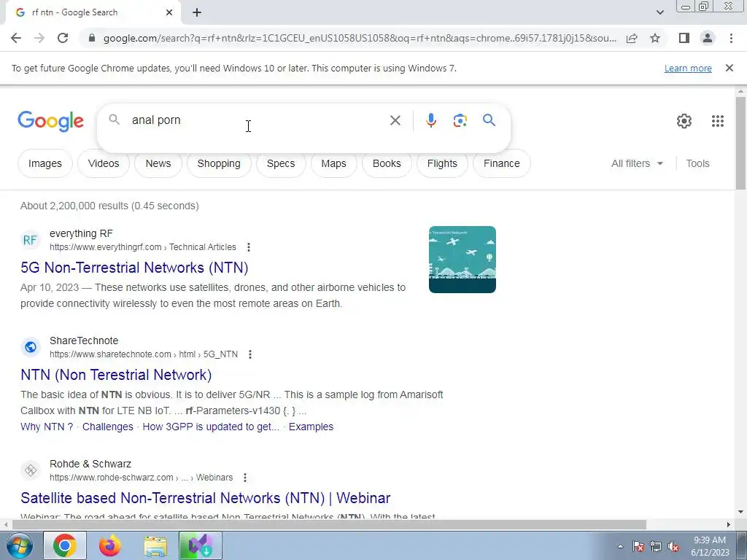
Task: Switch to the Videos filter
Action: click(x=104, y=163)
